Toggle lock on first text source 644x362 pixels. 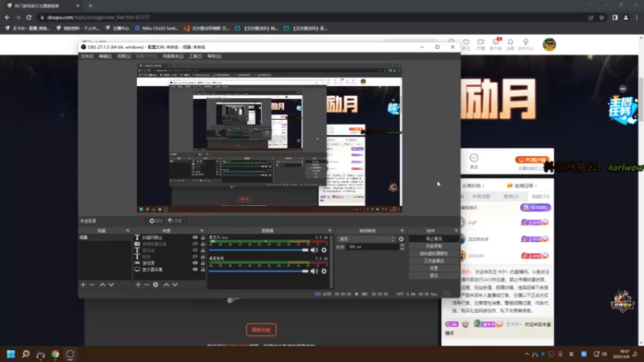203,237
